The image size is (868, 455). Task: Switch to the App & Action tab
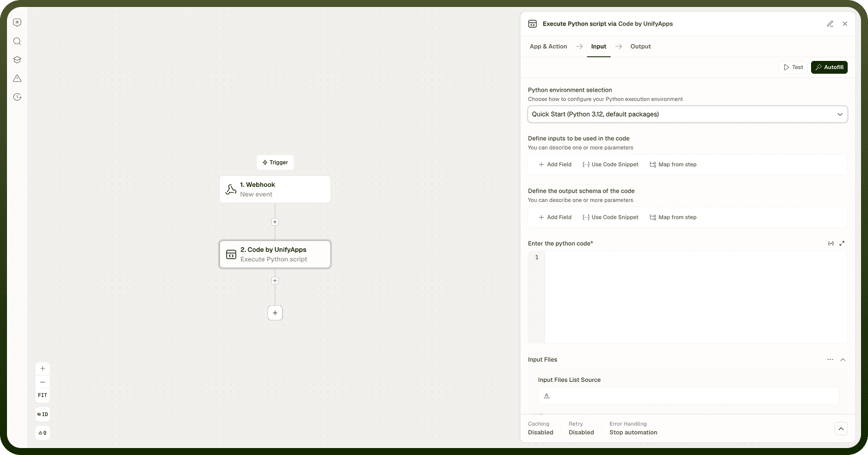pyautogui.click(x=548, y=46)
